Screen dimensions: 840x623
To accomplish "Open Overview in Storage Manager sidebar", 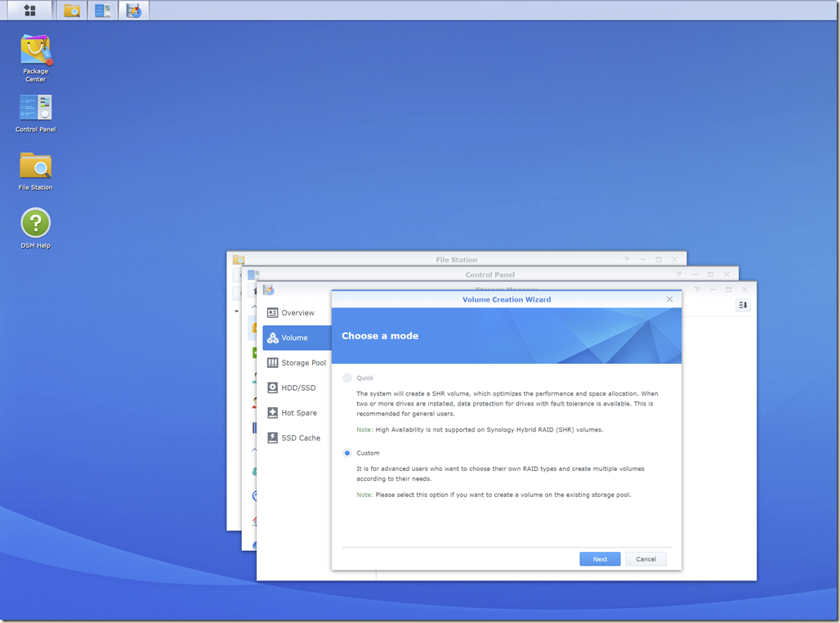I will [x=297, y=312].
